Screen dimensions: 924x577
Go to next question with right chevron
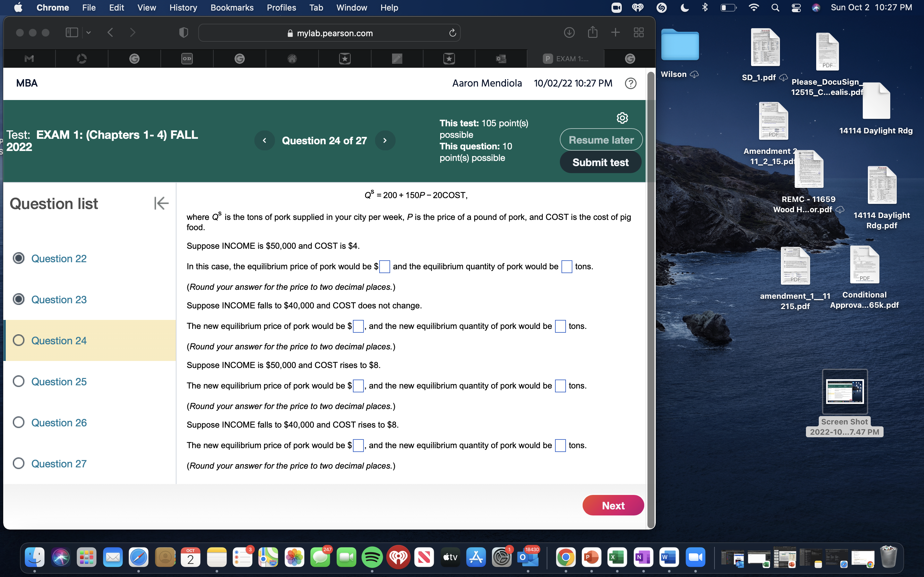coord(385,140)
